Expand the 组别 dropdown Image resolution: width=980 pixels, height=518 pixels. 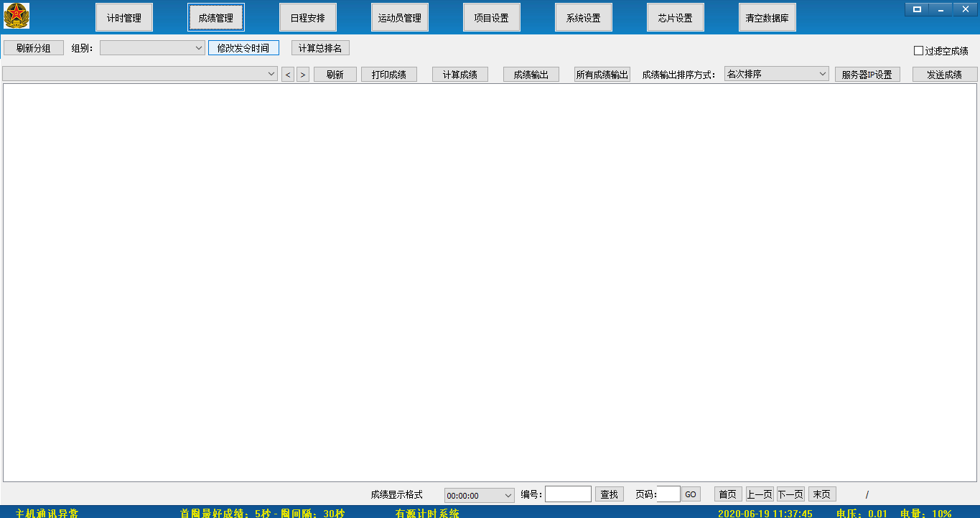[153, 48]
